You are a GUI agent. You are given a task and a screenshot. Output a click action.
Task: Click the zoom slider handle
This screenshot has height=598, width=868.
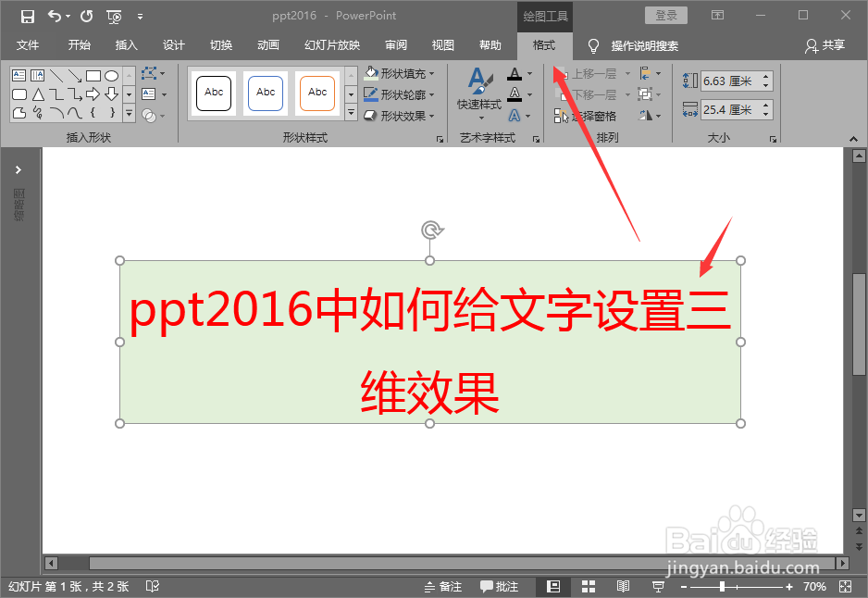(x=723, y=586)
